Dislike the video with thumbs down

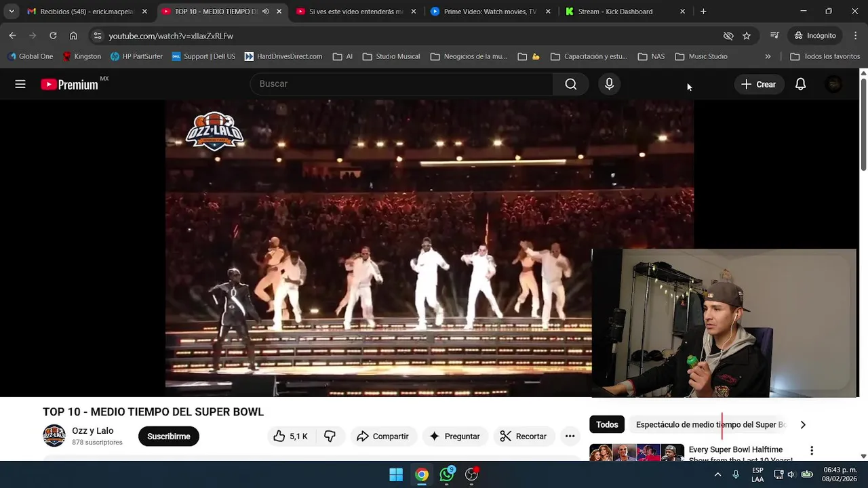click(330, 436)
